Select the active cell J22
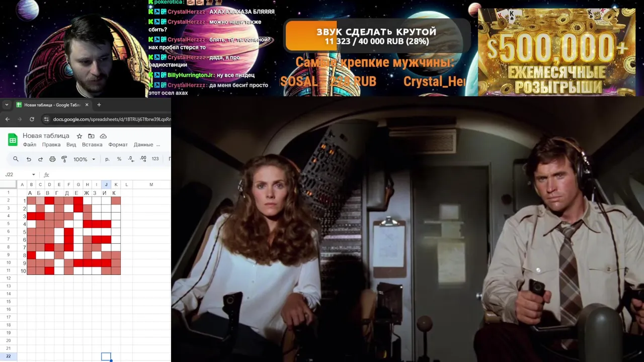The width and height of the screenshot is (644, 362). pyautogui.click(x=106, y=356)
